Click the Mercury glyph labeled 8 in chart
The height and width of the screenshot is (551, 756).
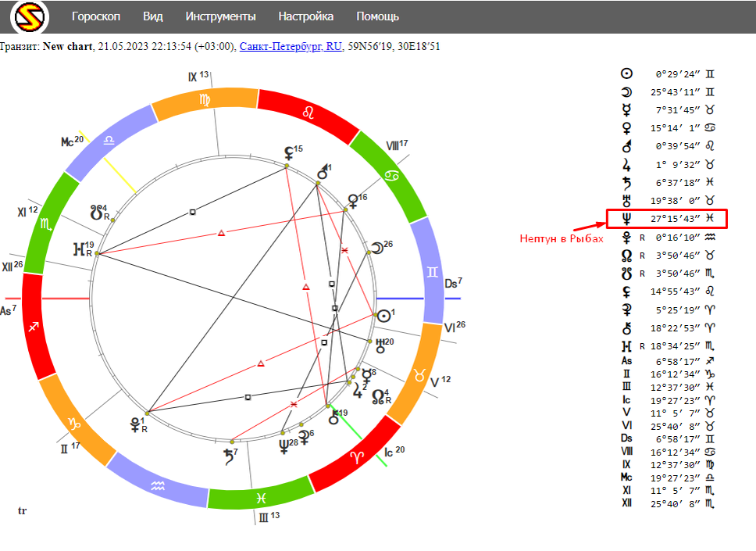tap(367, 377)
